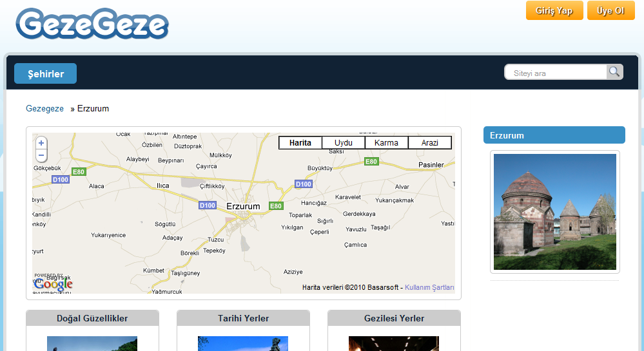
Task: Click the Hancığaz label on map
Action: (x=314, y=203)
